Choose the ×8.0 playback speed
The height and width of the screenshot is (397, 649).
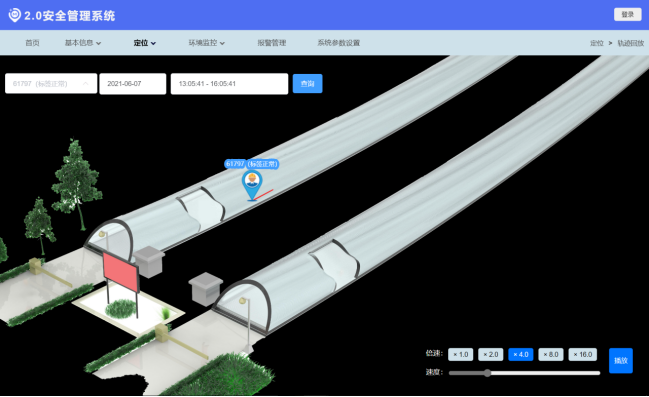pos(550,354)
